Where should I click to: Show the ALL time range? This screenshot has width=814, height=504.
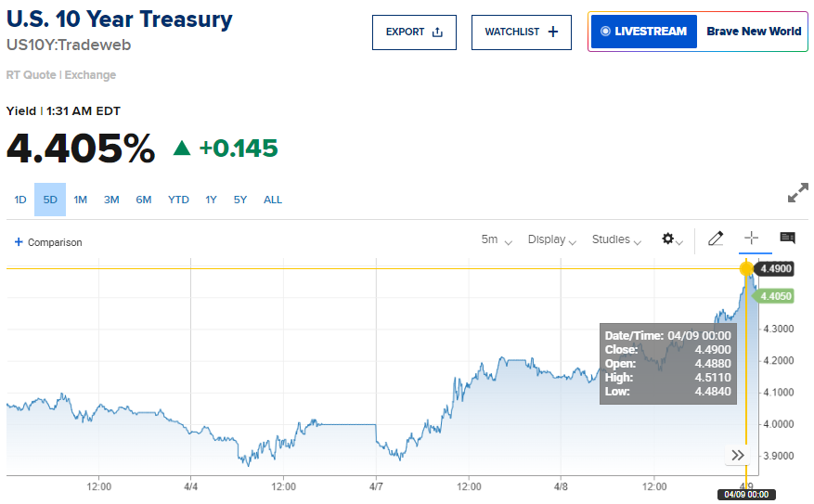coord(273,200)
